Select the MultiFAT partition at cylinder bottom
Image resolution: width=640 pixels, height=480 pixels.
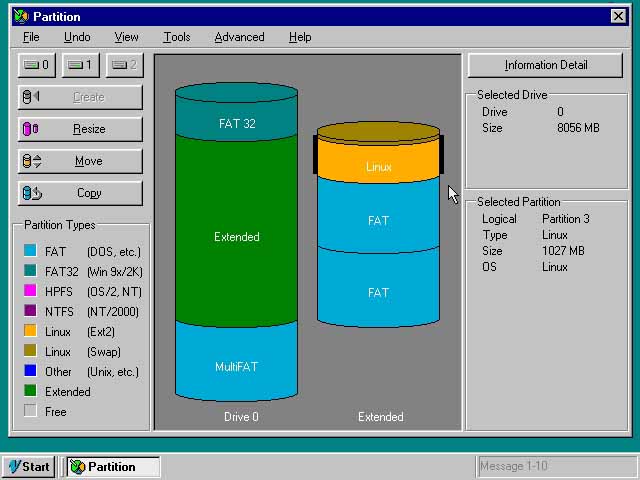pos(236,366)
